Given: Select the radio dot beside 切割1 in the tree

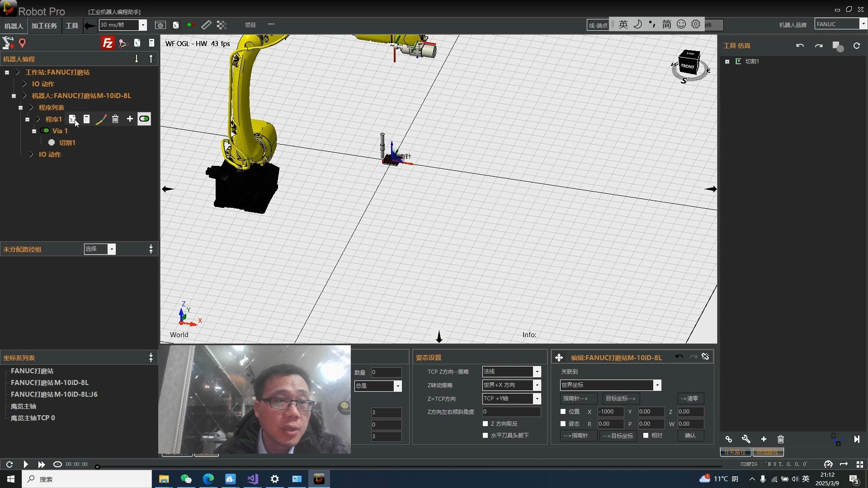Looking at the screenshot, I should pos(52,142).
